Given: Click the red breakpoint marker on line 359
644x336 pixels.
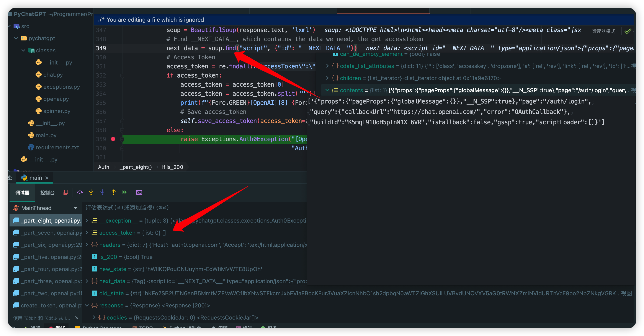Looking at the screenshot, I should click(x=113, y=139).
